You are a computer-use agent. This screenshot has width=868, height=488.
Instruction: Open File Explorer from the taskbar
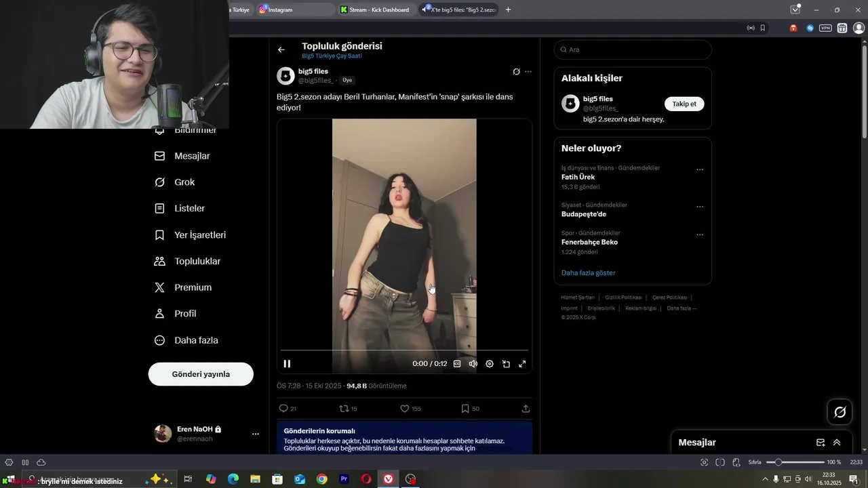tap(255, 479)
